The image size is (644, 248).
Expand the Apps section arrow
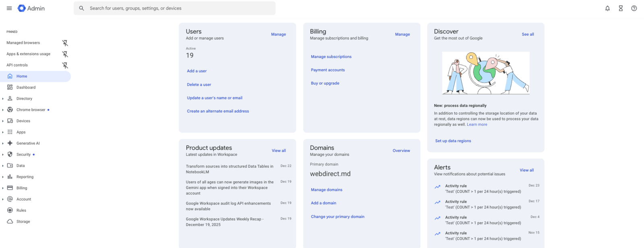[x=3, y=132]
